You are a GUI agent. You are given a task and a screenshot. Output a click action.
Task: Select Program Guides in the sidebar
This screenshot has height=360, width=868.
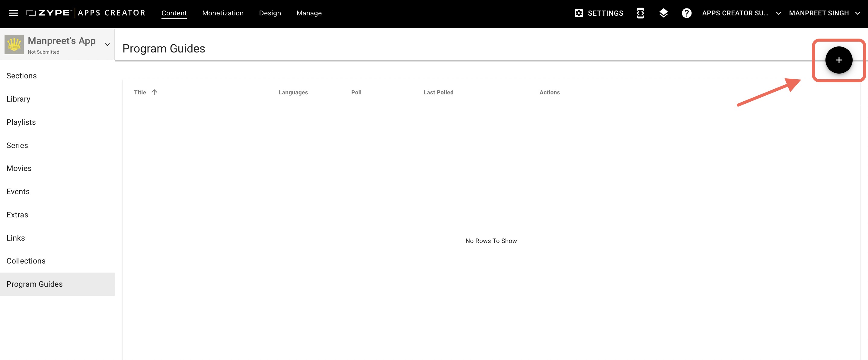tap(57, 284)
